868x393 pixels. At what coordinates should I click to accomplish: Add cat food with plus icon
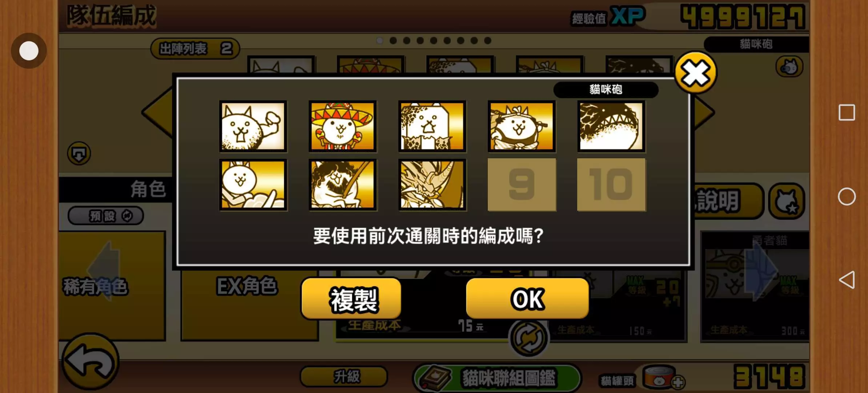click(678, 382)
